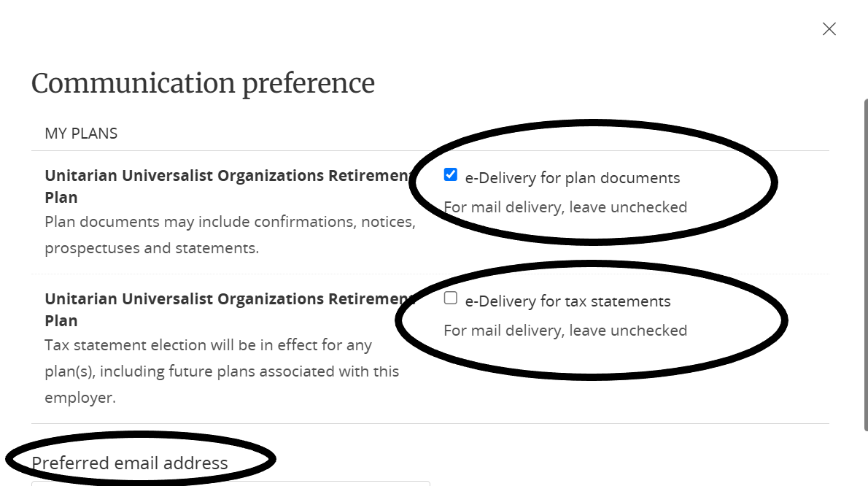Click the 'prospectuses and statements.' text line

(152, 248)
